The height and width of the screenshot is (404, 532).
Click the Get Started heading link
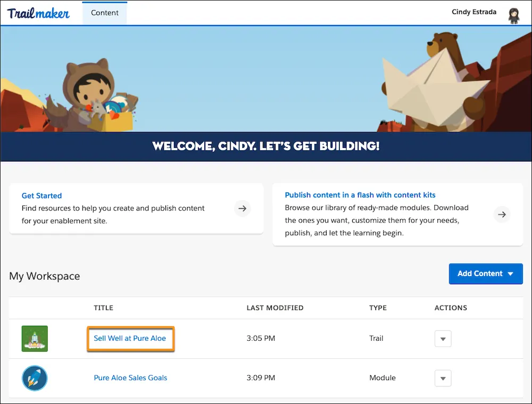[41, 195]
